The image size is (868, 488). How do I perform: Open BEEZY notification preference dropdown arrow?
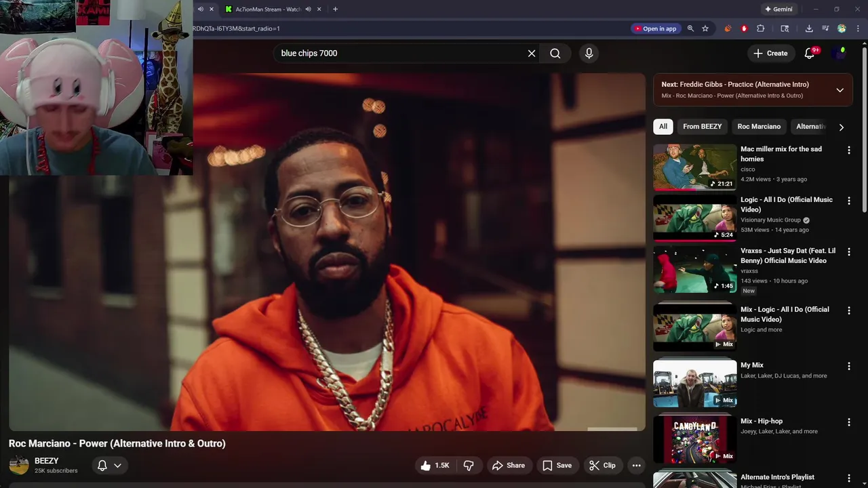117,466
